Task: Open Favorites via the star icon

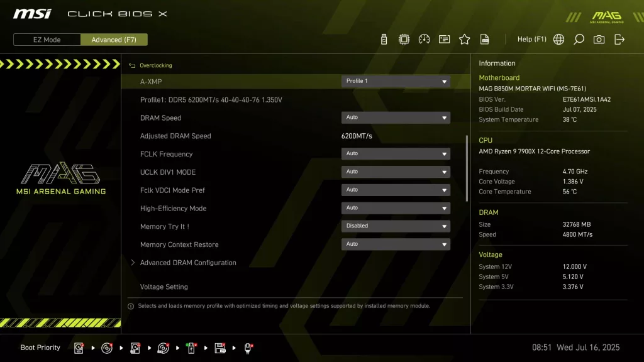Action: pos(464,40)
